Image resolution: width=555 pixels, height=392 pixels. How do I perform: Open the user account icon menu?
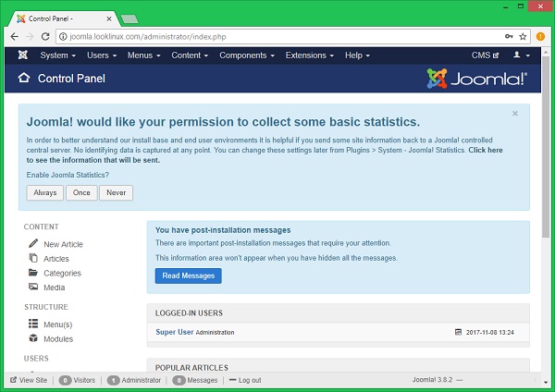click(x=522, y=55)
